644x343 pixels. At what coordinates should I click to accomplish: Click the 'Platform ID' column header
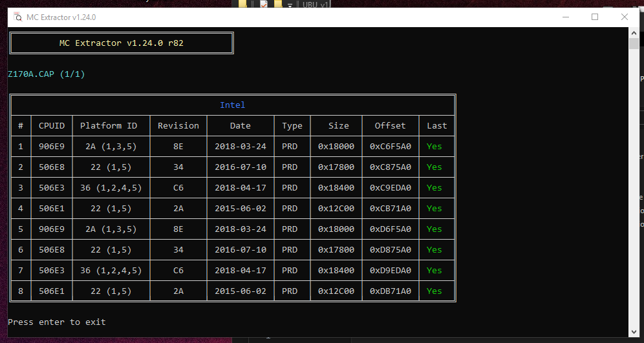tap(109, 125)
